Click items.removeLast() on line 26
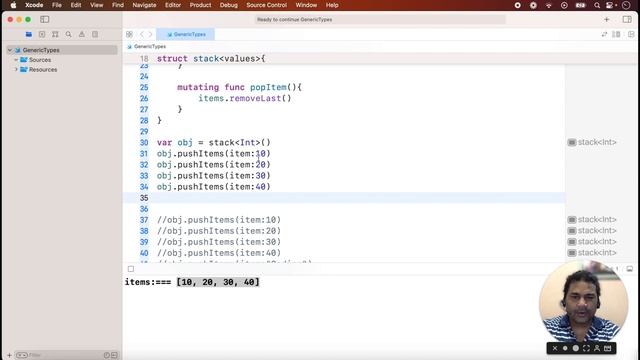The width and height of the screenshot is (640, 360). (245, 98)
